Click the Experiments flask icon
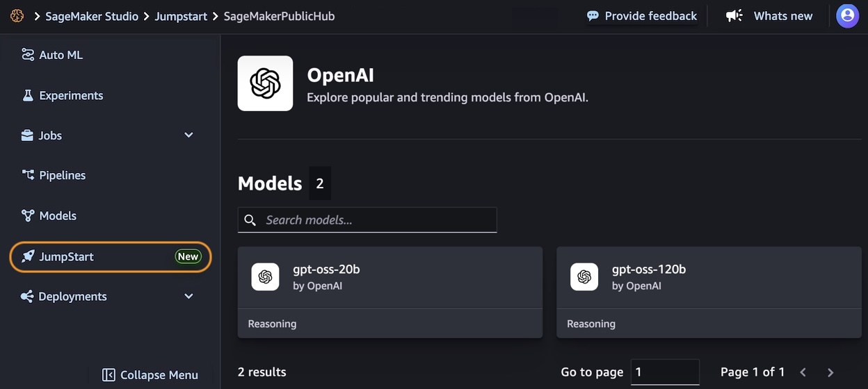Screen dimensions: 868x389 pos(28,96)
